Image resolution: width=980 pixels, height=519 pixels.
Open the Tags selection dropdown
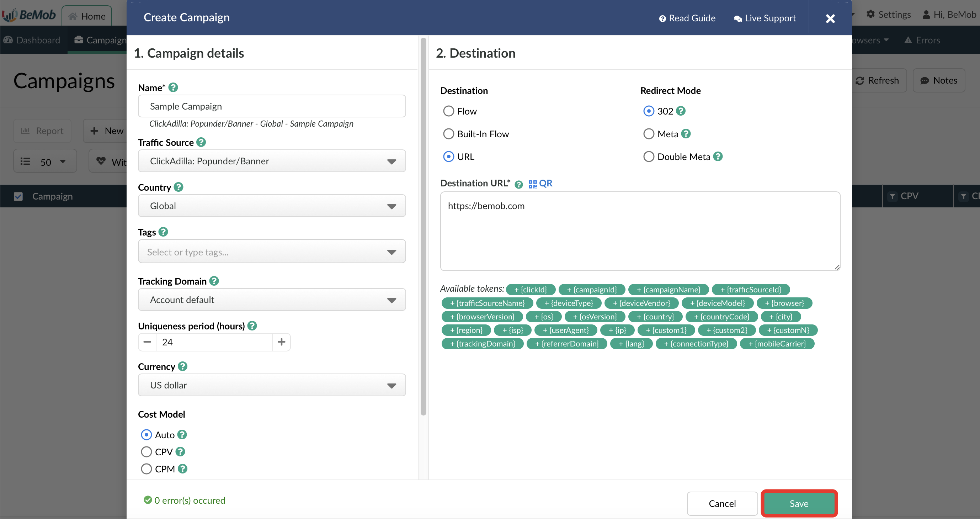(x=272, y=251)
